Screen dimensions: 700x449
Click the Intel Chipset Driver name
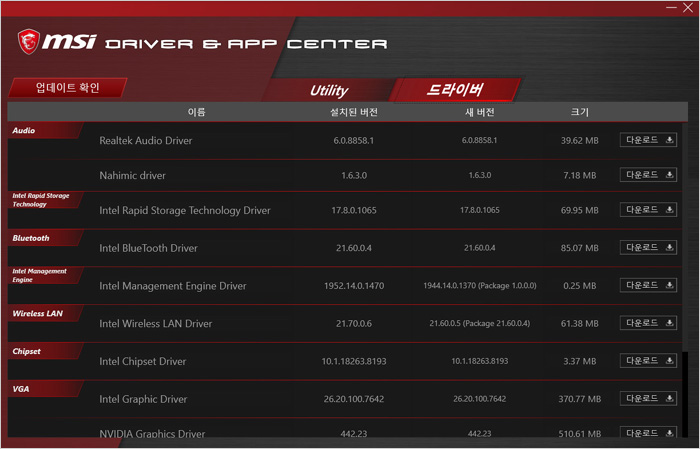coord(142,361)
